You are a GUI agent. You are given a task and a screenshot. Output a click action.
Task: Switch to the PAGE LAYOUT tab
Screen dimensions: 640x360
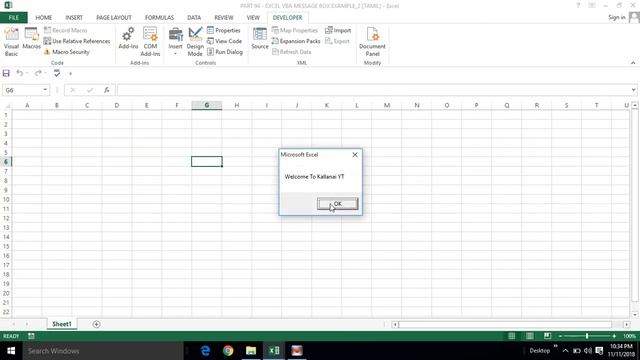click(114, 18)
